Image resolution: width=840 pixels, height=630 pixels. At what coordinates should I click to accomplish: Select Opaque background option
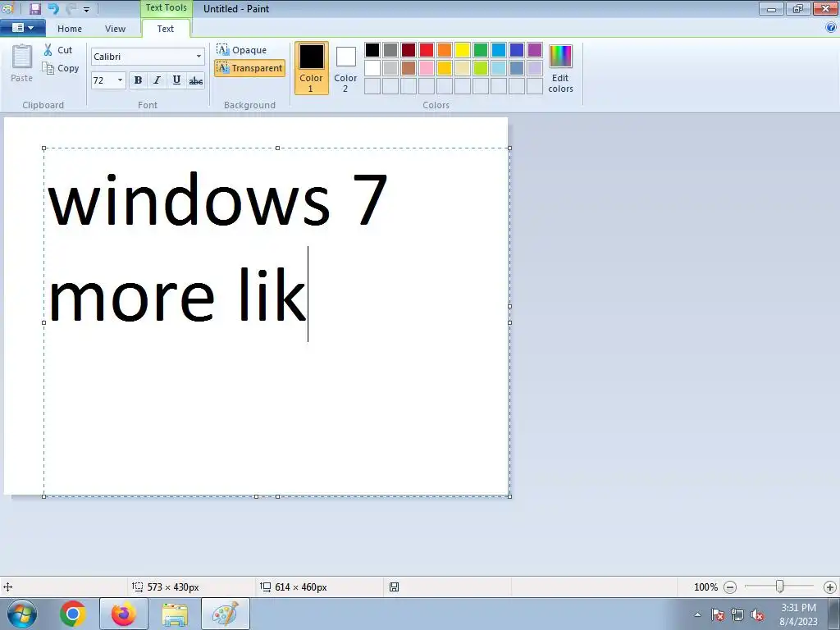(242, 50)
